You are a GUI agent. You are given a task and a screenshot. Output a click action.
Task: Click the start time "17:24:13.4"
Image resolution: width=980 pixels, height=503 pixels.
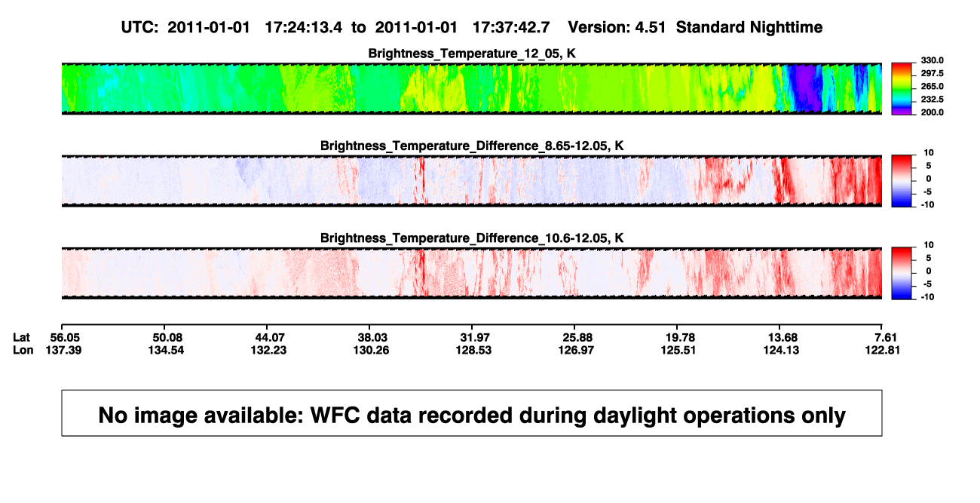click(303, 27)
